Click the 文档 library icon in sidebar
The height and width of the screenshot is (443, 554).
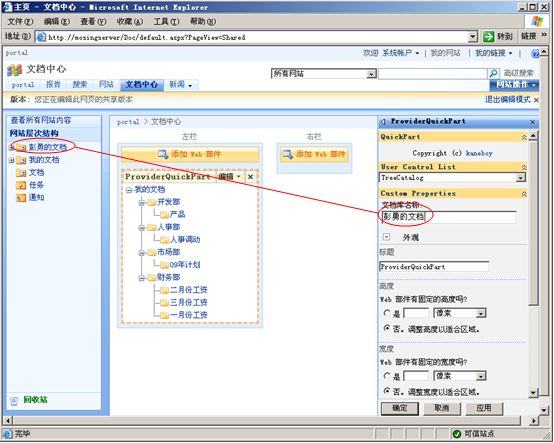coord(21,173)
